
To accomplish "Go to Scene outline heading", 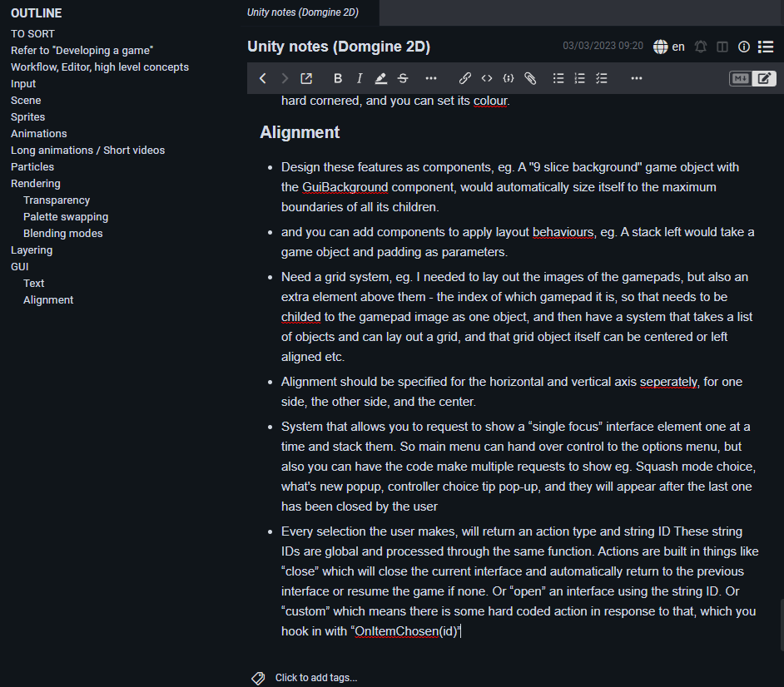I will (26, 101).
